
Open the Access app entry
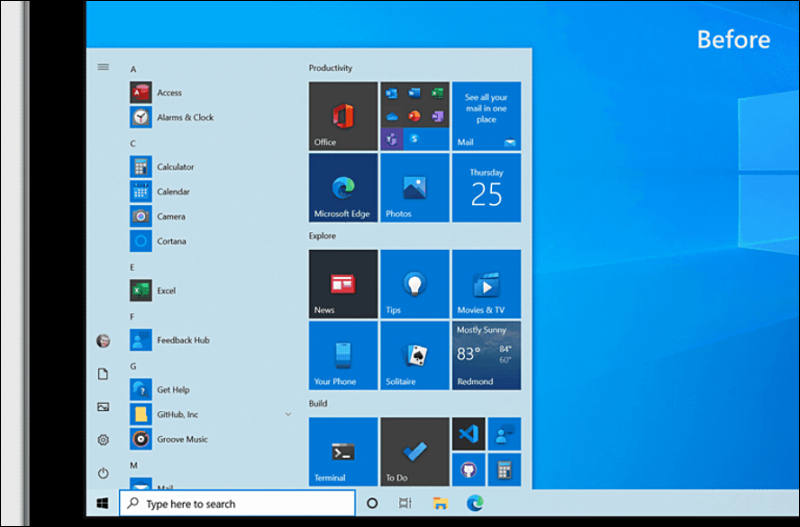pyautogui.click(x=156, y=92)
